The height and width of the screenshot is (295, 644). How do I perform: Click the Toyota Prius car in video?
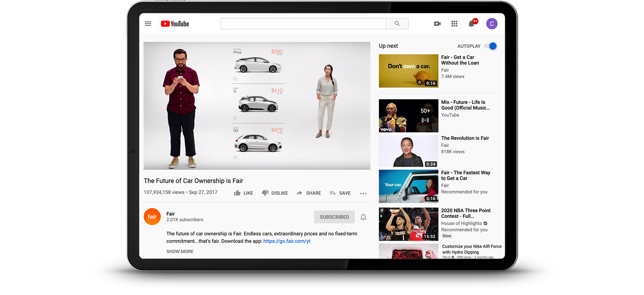click(258, 65)
